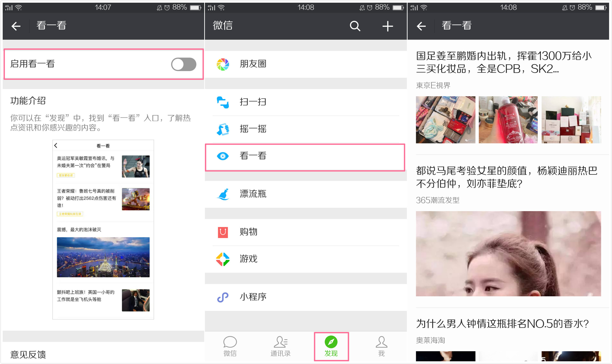
Task: Select the 游戏 menu label
Action: pyautogui.click(x=248, y=259)
